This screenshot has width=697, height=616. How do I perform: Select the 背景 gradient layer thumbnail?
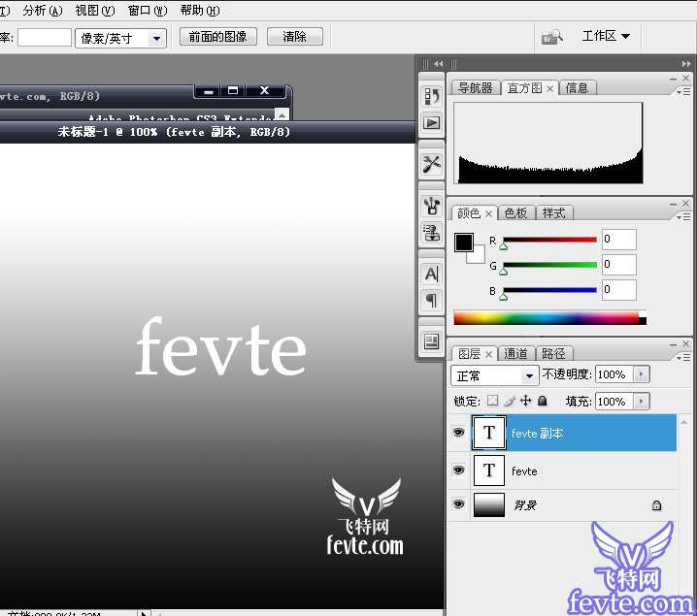click(489, 505)
